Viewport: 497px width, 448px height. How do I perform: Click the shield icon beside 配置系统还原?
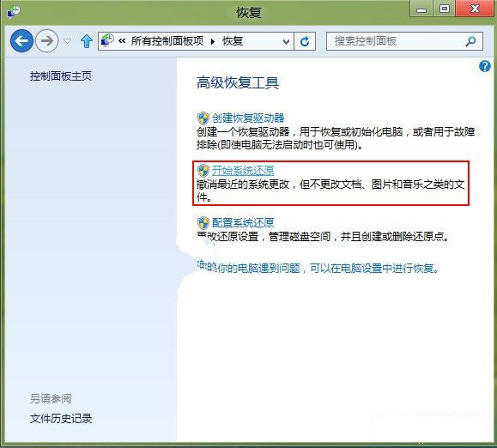pos(203,223)
